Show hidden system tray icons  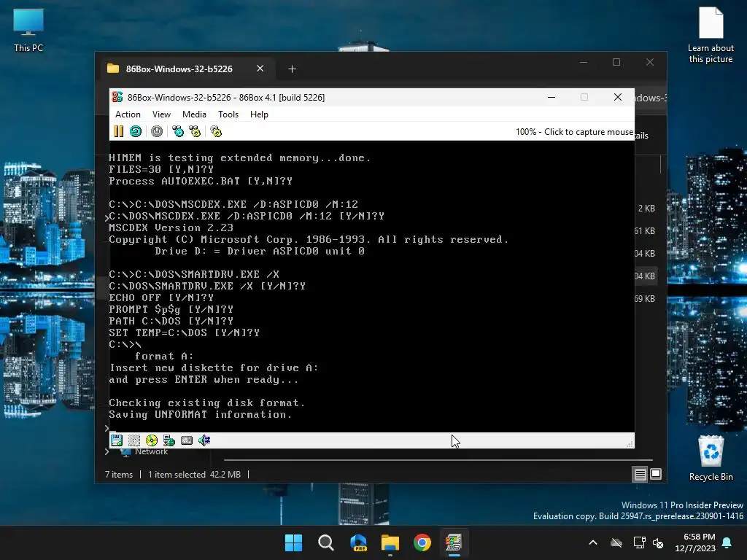point(593,542)
